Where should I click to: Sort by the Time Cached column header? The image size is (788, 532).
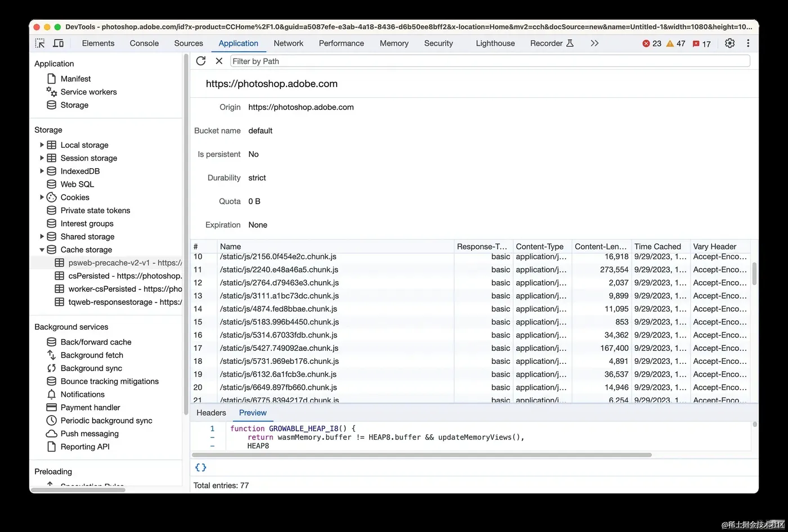[x=661, y=246]
